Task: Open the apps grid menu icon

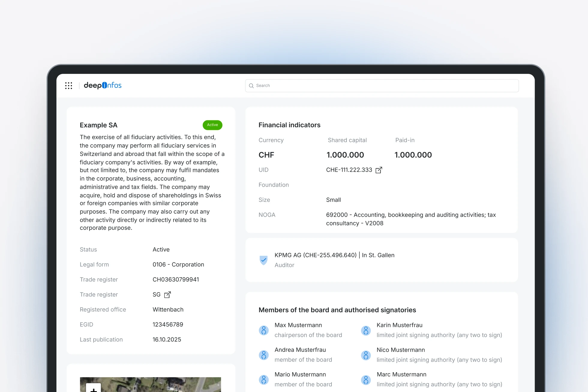Action: [69, 86]
